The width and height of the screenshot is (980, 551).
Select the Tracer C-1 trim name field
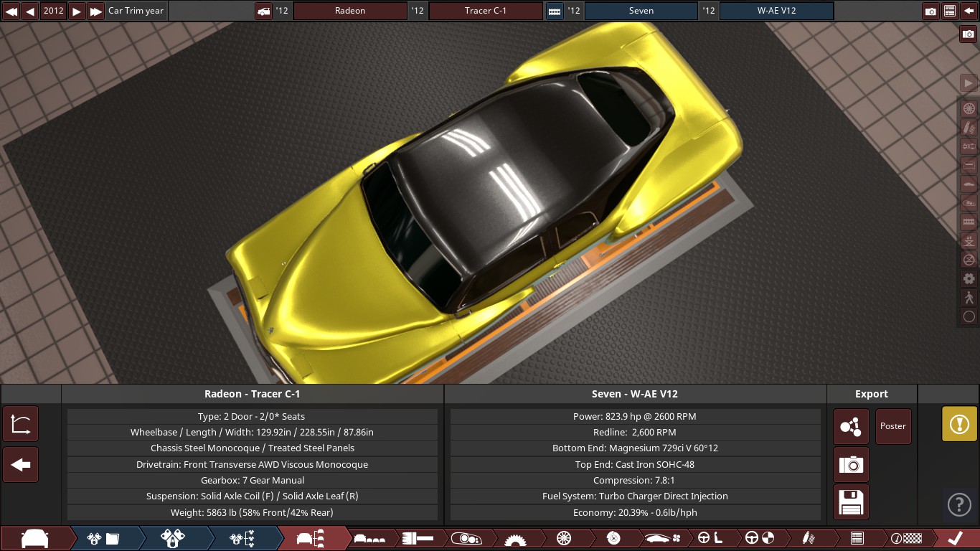486,11
